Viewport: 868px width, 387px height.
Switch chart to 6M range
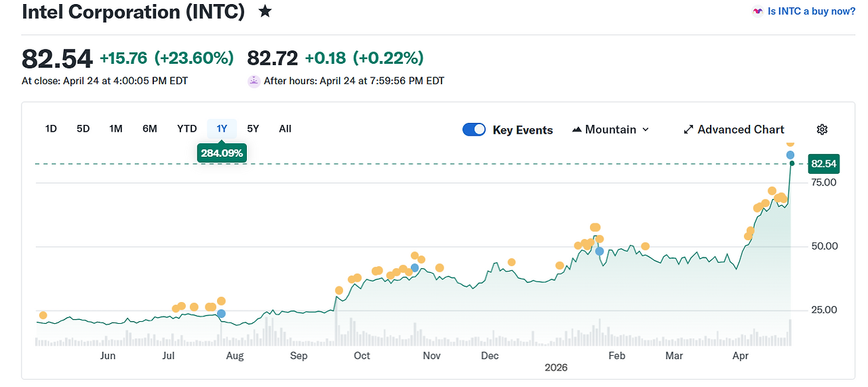click(x=150, y=128)
